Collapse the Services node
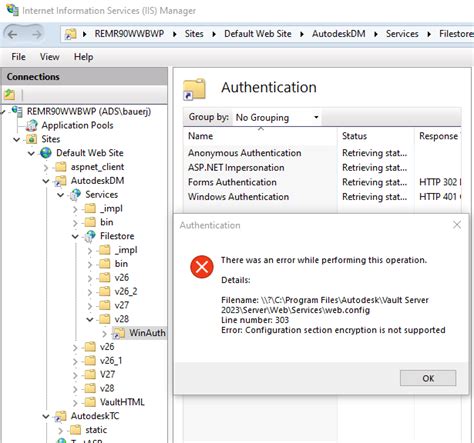This screenshot has width=474, height=443. point(61,195)
